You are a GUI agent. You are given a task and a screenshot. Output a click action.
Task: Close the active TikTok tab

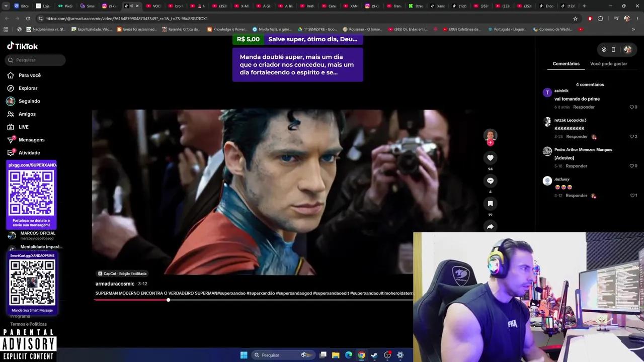click(x=137, y=6)
